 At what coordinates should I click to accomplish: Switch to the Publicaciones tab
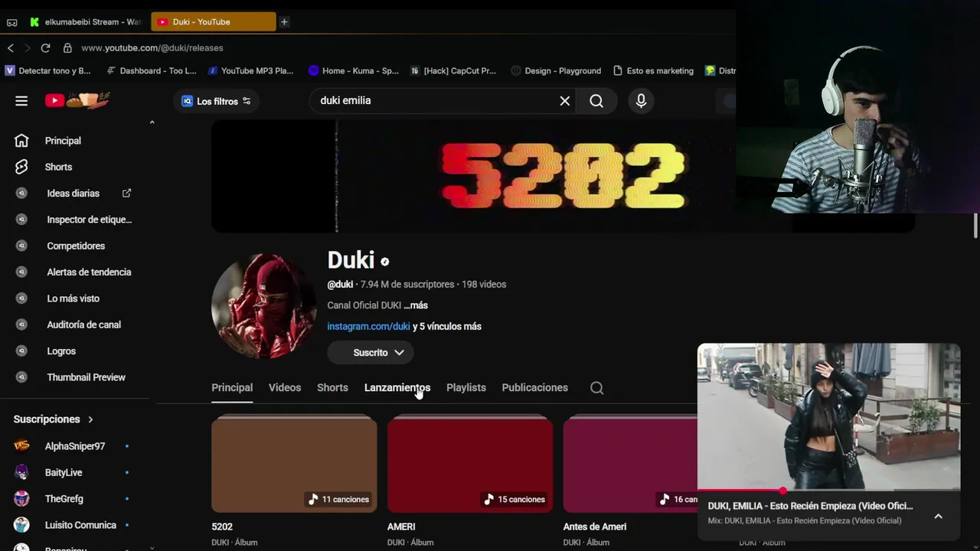[x=534, y=388]
